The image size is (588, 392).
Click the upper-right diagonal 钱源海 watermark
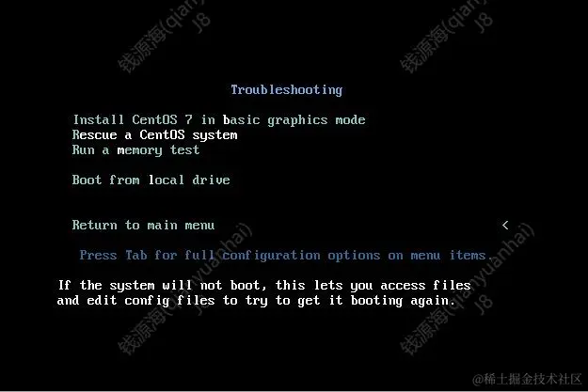pos(446,36)
